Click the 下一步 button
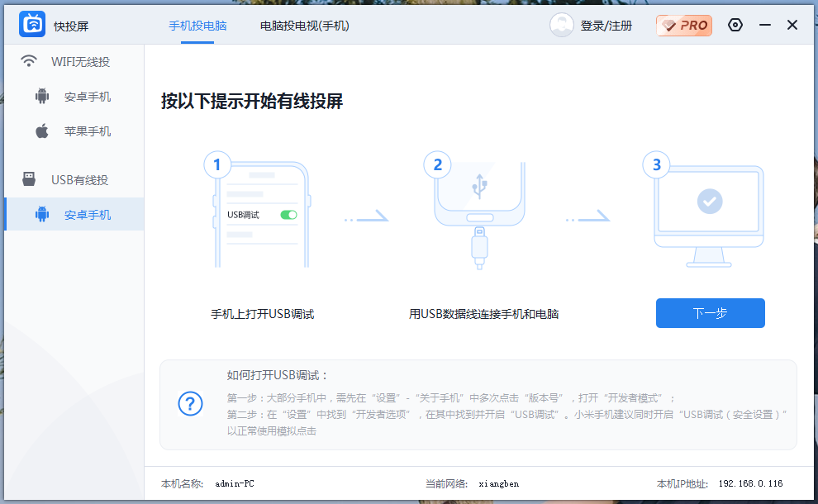The image size is (818, 504). 710,313
